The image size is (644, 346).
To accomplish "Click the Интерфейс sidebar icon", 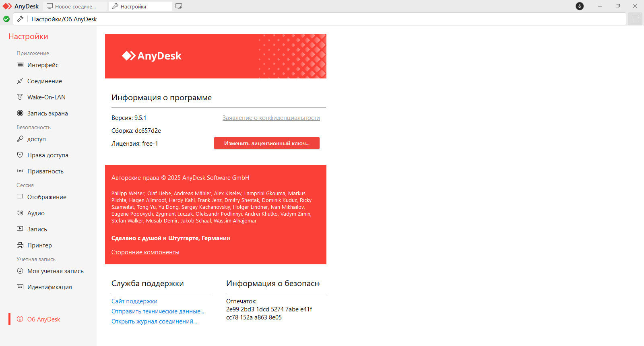I will pos(20,65).
